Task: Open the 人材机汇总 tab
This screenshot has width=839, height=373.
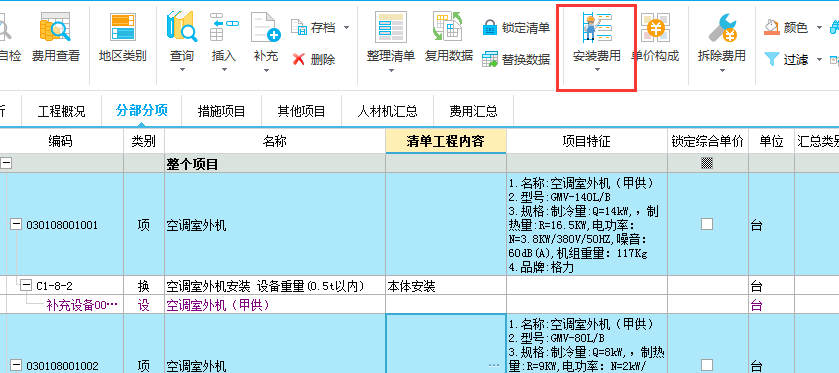Action: coord(387,111)
